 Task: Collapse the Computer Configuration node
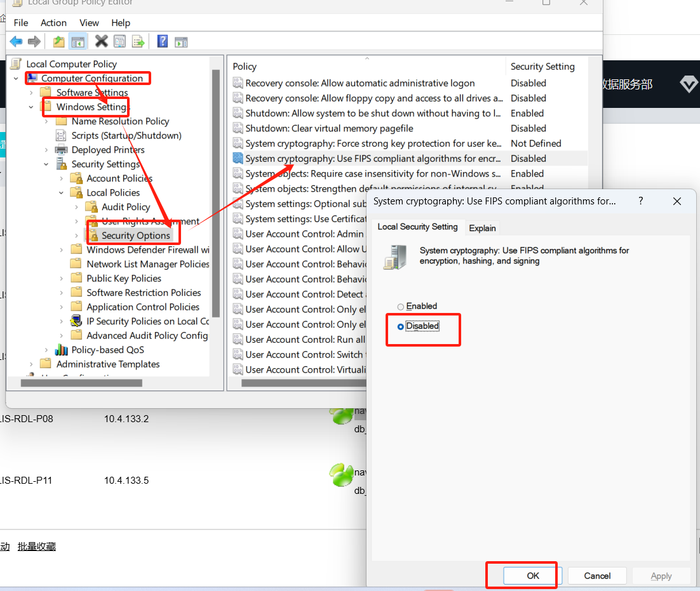pyautogui.click(x=16, y=79)
